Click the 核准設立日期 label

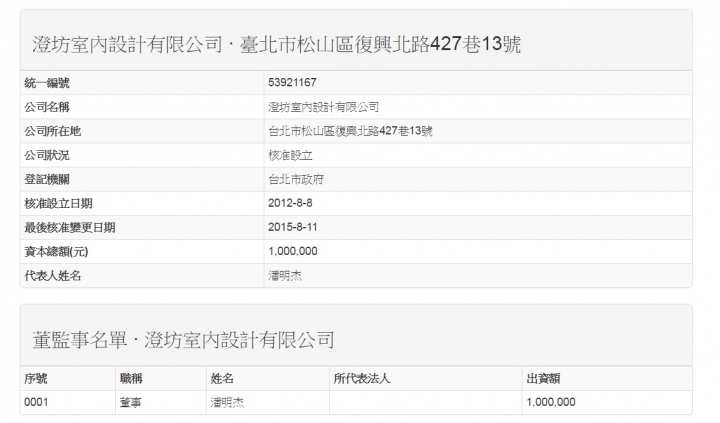(58, 203)
